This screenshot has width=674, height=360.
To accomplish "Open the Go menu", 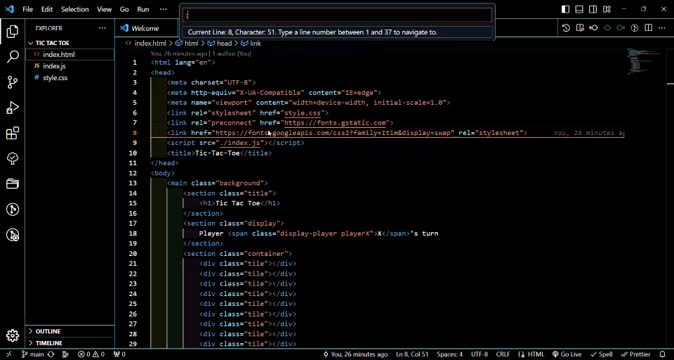I will pos(124,9).
